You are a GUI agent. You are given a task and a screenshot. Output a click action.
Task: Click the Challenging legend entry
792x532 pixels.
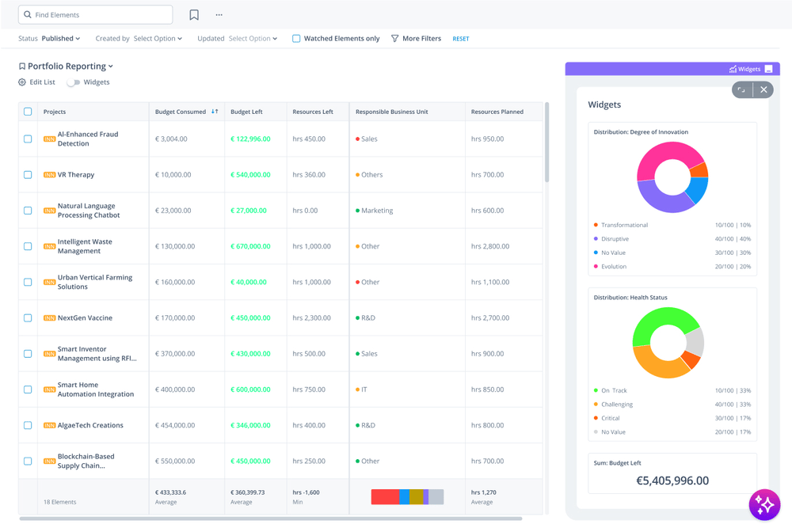[x=672, y=405]
